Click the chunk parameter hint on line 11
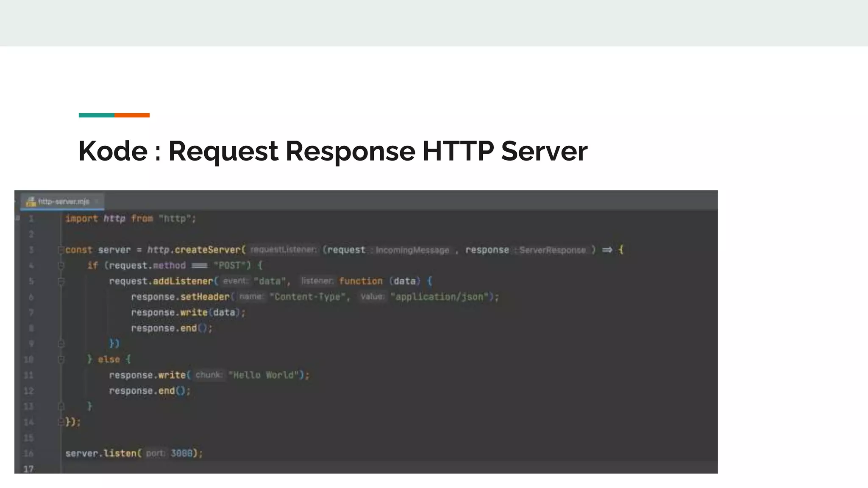The image size is (868, 488). pos(209,375)
